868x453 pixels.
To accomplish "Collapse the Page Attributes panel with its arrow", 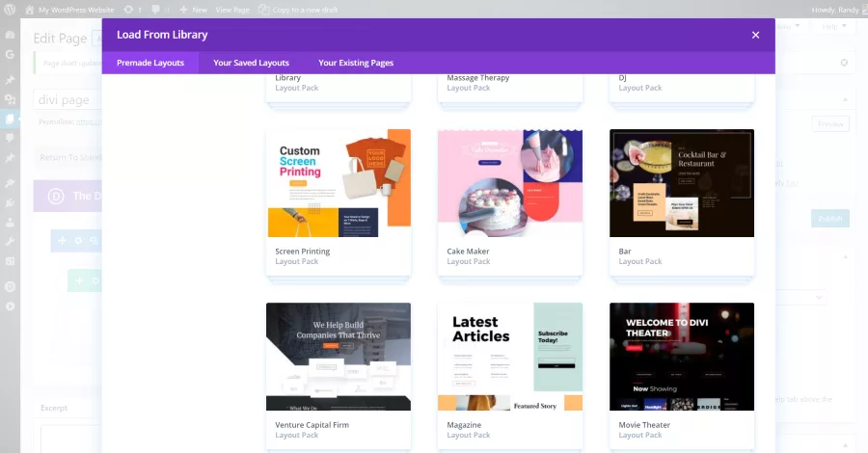I will 845,256.
